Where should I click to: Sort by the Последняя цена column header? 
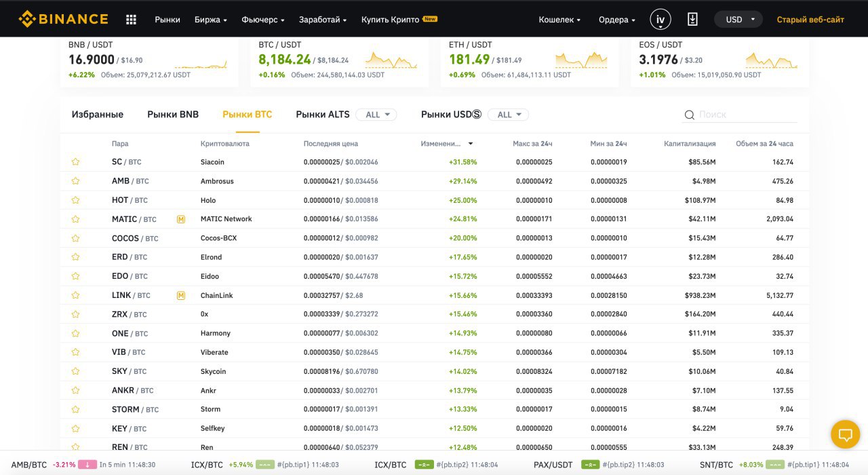tap(331, 144)
